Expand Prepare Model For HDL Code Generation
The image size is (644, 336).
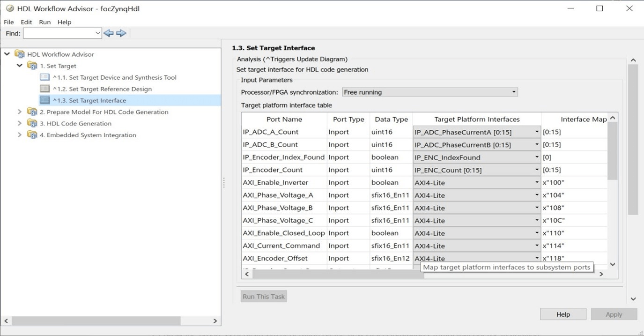20,112
